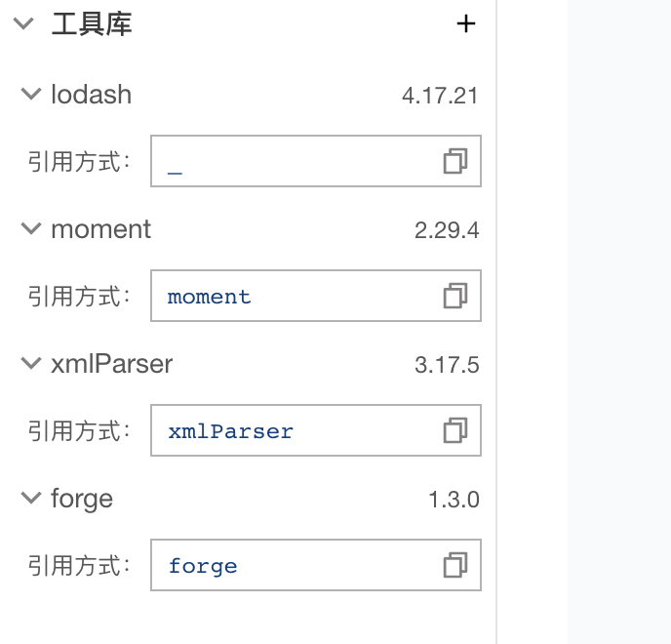
Task: Click the lodash underscore reference field
Action: click(316, 161)
